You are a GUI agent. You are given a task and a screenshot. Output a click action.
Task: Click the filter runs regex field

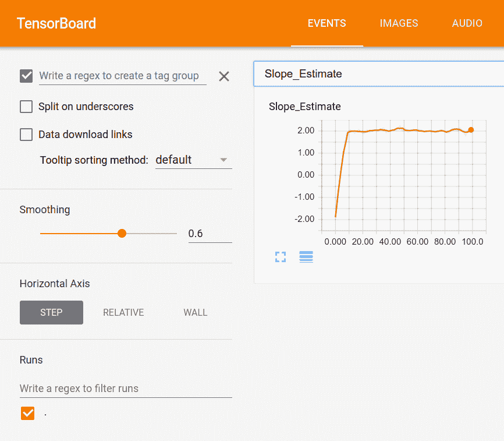tap(125, 388)
